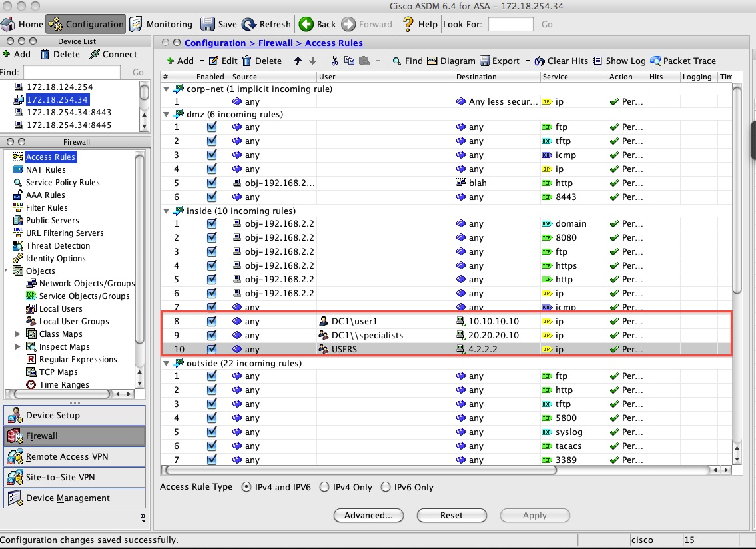Open AAA Rules
756x549 pixels.
[x=45, y=195]
